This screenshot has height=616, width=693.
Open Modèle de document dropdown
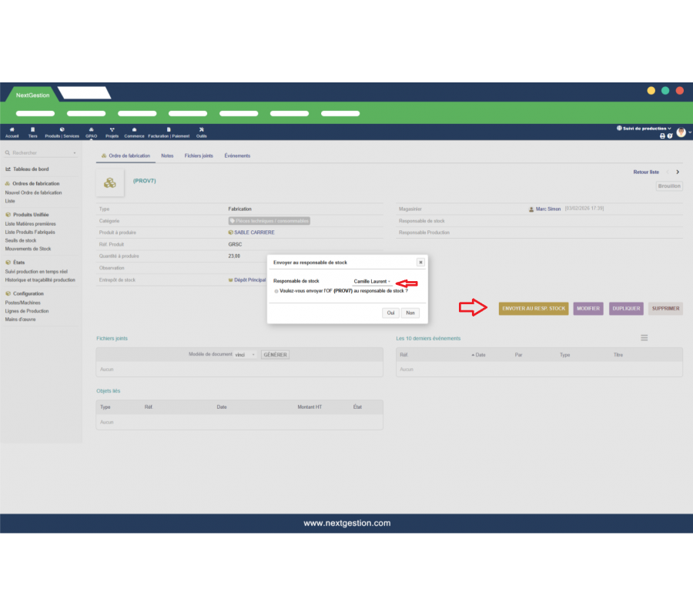coord(246,355)
